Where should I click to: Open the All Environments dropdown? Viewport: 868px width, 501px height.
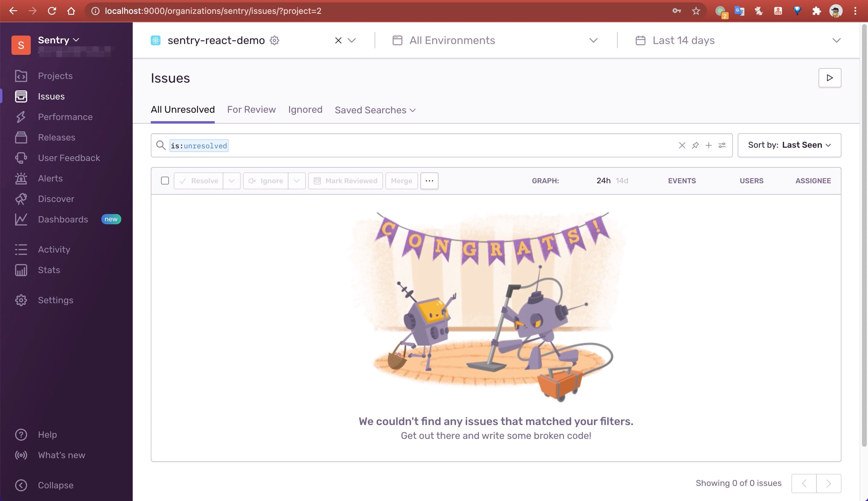pos(495,40)
